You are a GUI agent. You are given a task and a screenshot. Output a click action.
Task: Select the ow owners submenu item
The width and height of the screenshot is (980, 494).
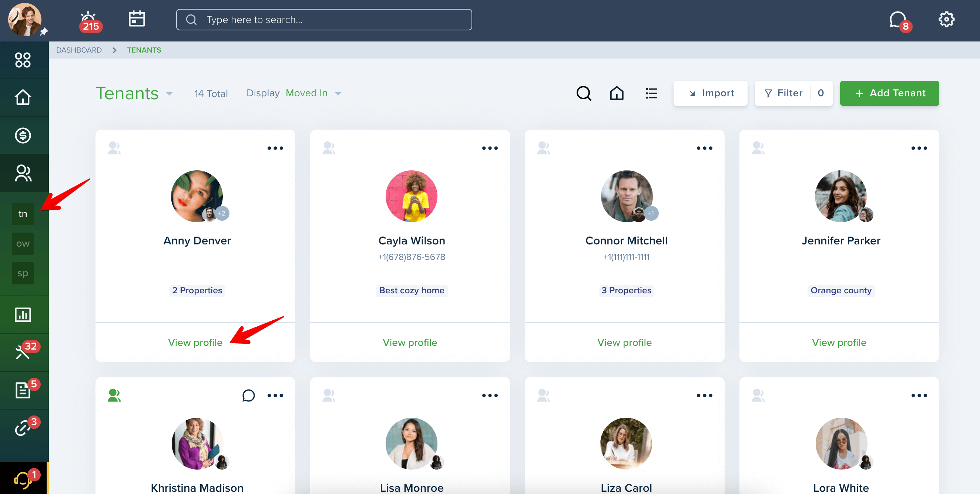pyautogui.click(x=23, y=244)
